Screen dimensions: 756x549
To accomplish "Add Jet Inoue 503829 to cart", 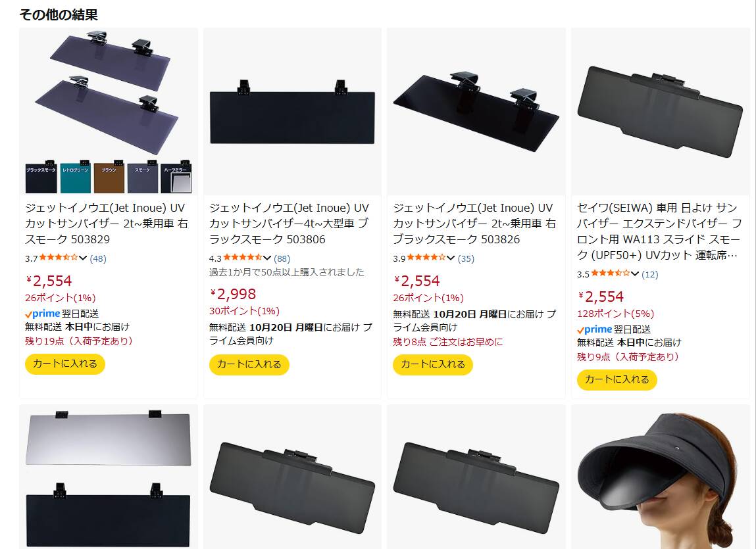I will click(x=65, y=364).
